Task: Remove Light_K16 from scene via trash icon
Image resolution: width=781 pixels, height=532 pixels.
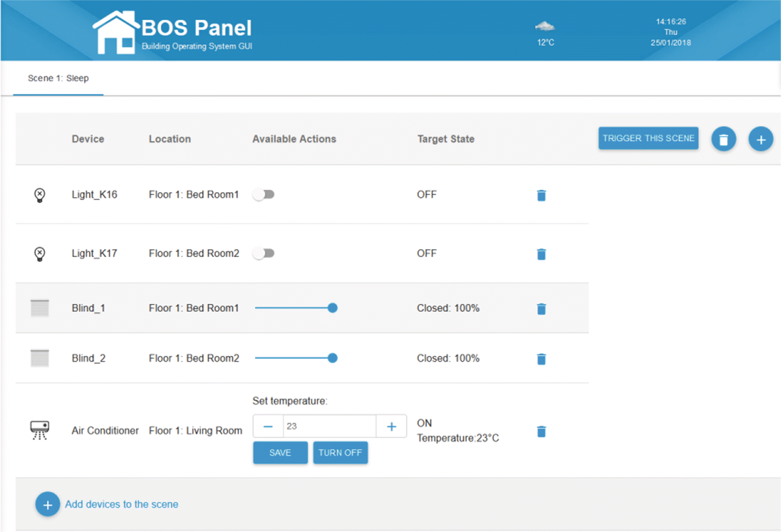Action: tap(541, 195)
